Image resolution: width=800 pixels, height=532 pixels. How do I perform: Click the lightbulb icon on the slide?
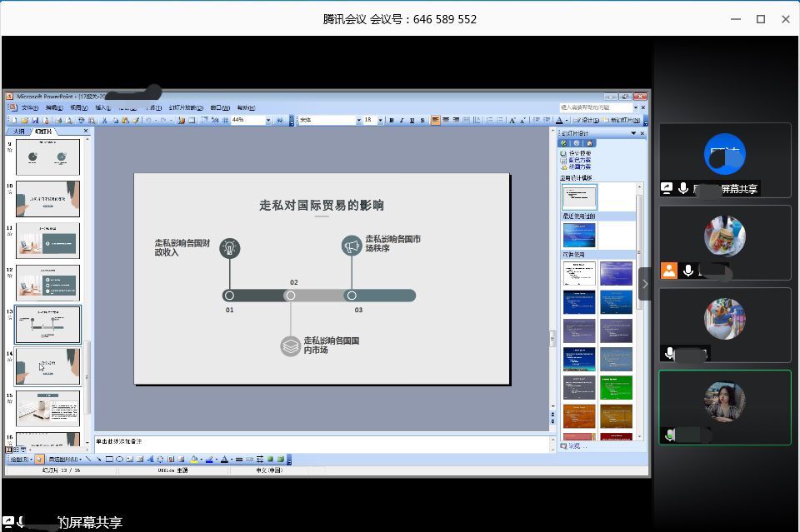pos(230,247)
